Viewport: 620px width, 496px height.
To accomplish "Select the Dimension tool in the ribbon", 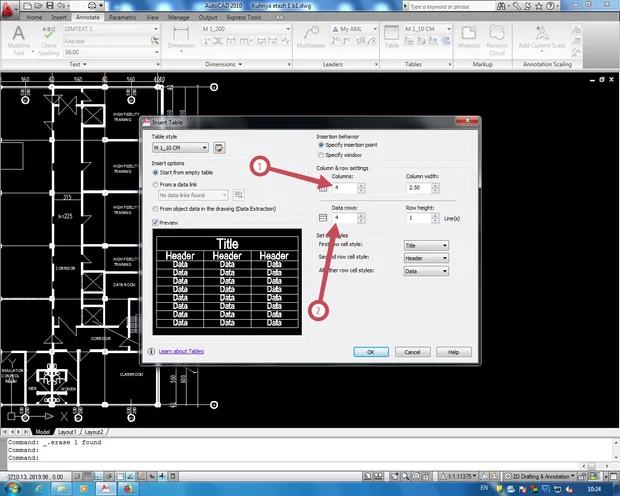I will (181, 40).
